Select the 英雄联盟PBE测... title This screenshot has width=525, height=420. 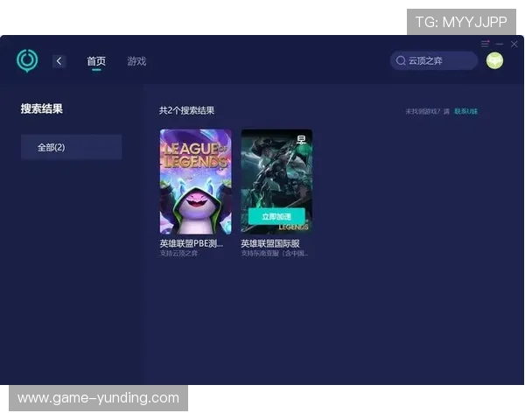pos(191,243)
